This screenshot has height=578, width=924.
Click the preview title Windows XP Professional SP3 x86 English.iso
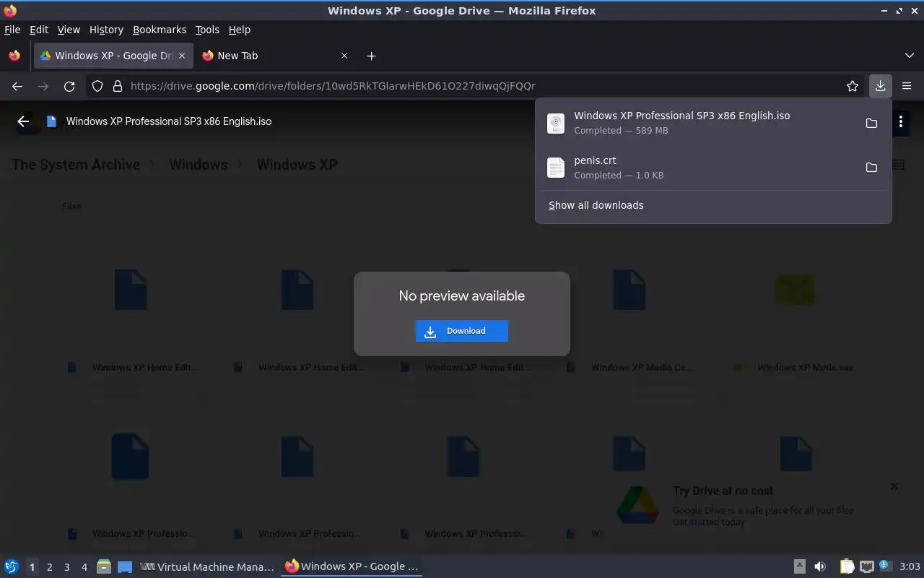point(169,121)
